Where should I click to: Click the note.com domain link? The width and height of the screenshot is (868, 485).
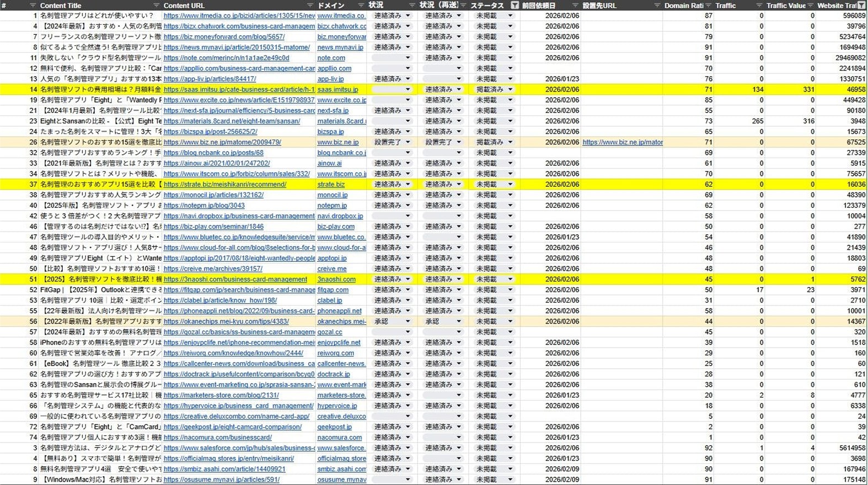(x=331, y=58)
